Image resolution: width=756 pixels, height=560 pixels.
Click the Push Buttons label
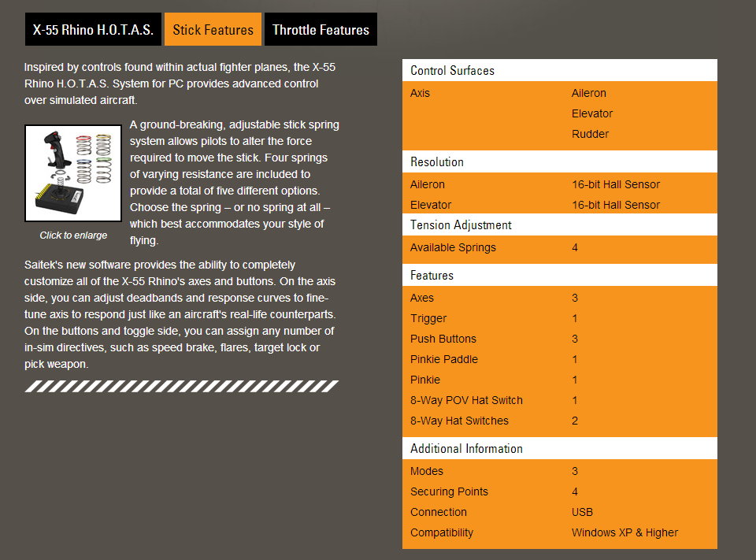pos(443,339)
